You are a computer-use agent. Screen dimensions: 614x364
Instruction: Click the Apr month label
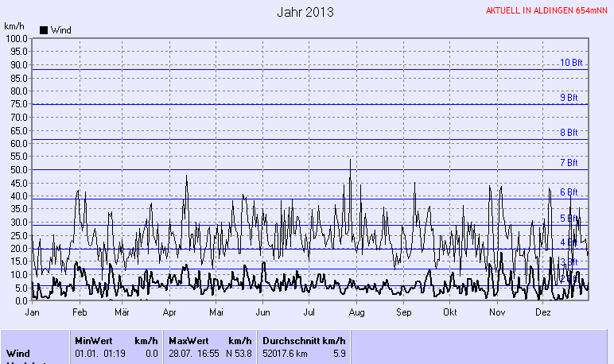pos(169,312)
